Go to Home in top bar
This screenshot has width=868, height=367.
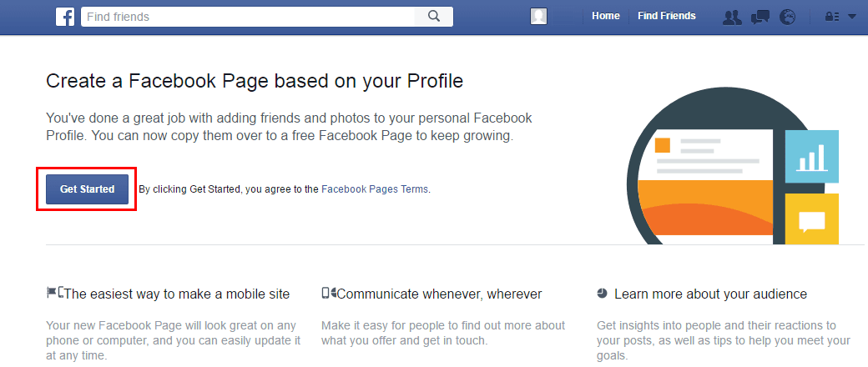coord(606,16)
